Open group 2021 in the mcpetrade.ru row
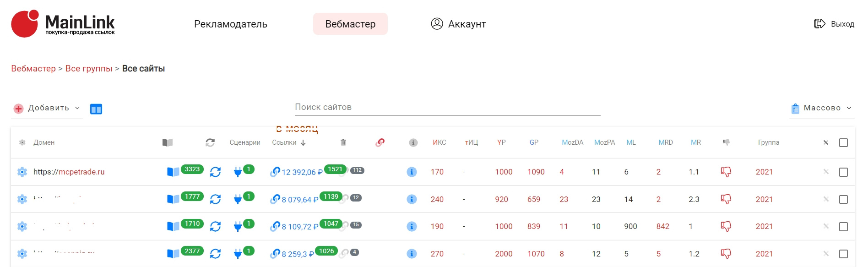Image resolution: width=868 pixels, height=267 pixels. [x=764, y=172]
